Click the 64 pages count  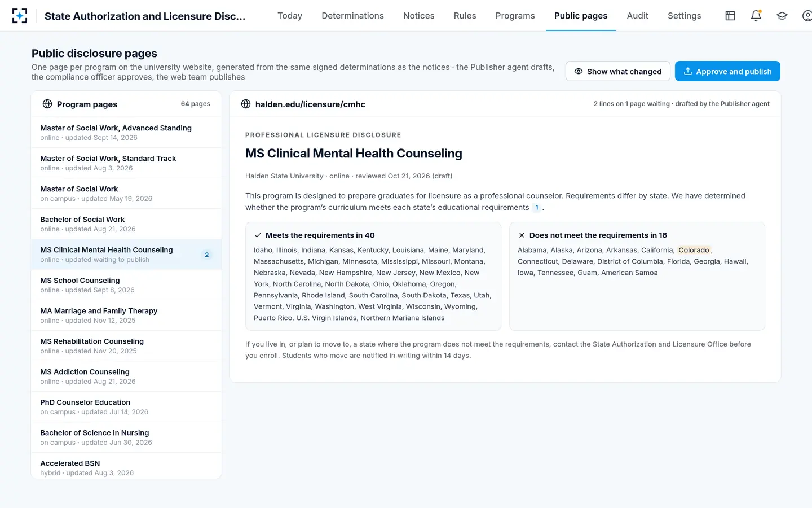pos(195,104)
